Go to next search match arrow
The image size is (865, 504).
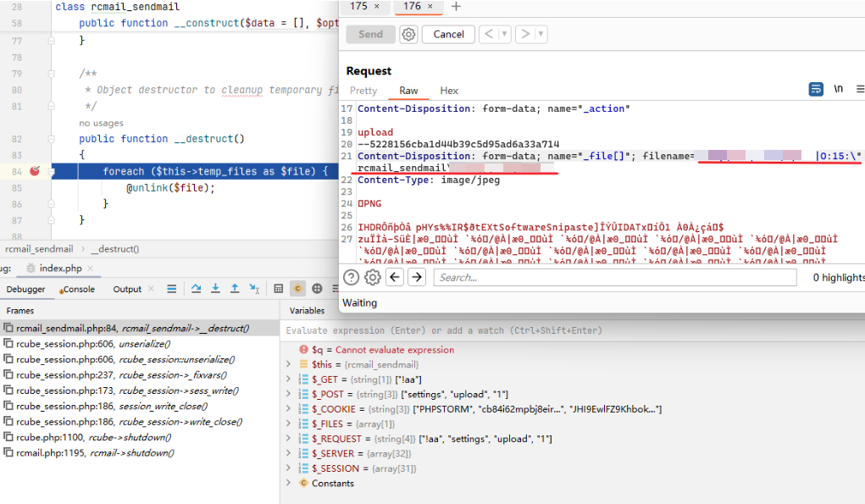point(417,277)
